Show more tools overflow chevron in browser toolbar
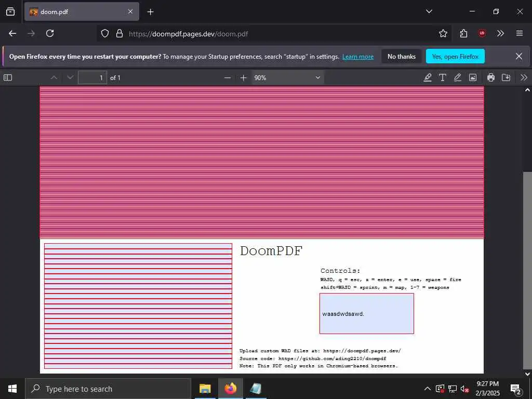532x399 pixels. [x=500, y=33]
